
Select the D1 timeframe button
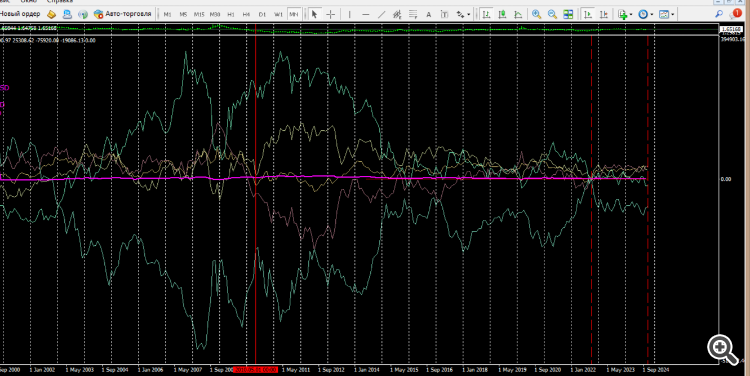(x=262, y=14)
